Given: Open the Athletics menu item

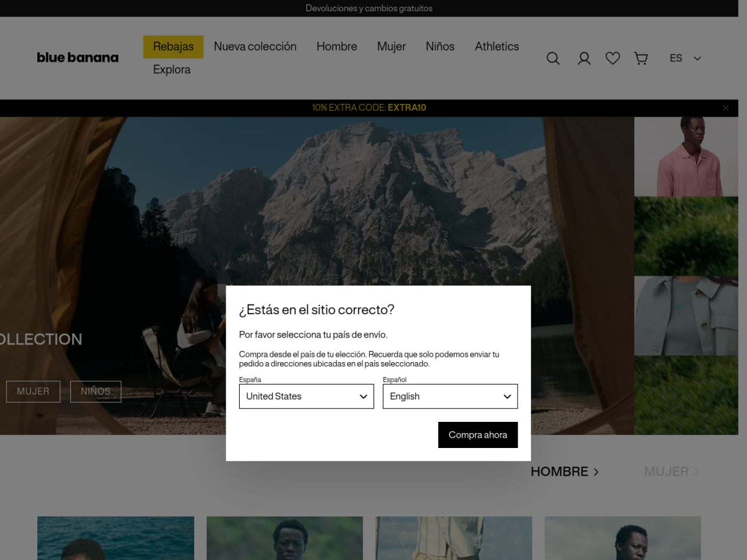Looking at the screenshot, I should [497, 47].
